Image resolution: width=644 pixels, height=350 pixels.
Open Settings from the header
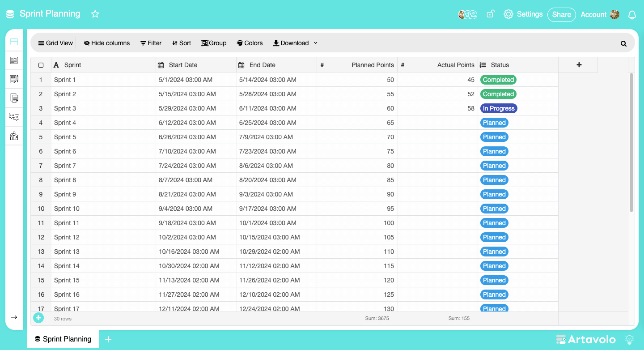click(x=523, y=14)
